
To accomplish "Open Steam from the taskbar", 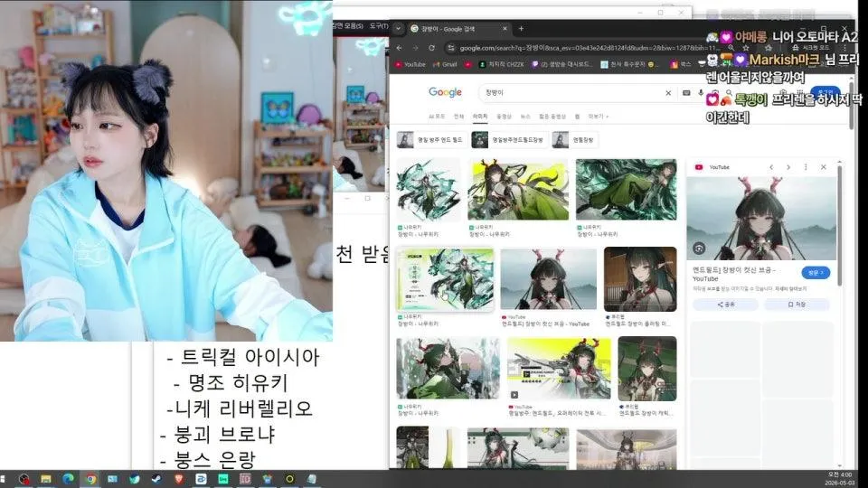I will (156, 479).
